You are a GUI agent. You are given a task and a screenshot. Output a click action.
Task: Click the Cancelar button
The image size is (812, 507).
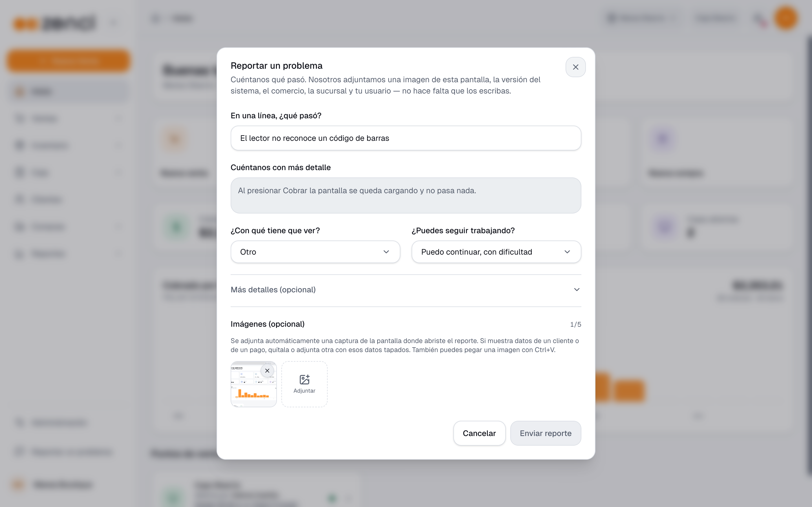coord(479,433)
